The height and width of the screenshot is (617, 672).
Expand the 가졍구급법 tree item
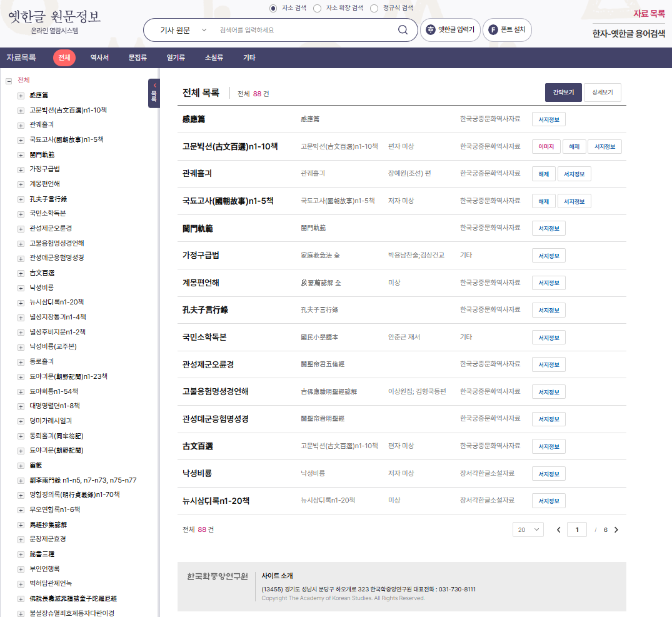pyautogui.click(x=21, y=169)
